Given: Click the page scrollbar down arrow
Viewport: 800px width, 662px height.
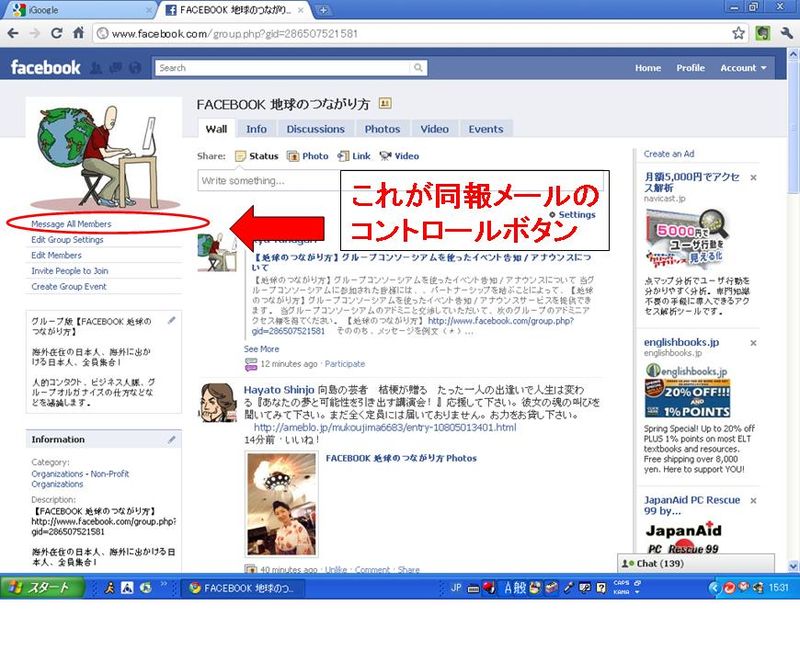Looking at the screenshot, I should pos(793,566).
